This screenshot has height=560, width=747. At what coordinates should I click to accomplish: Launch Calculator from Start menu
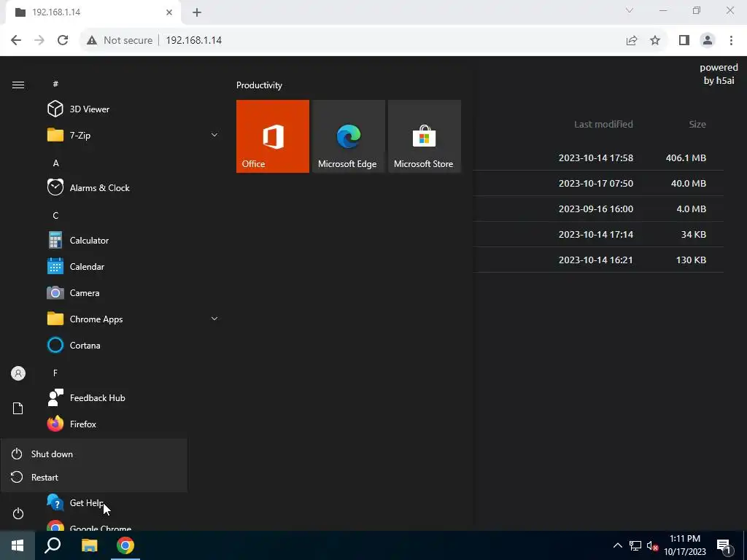[133, 240]
